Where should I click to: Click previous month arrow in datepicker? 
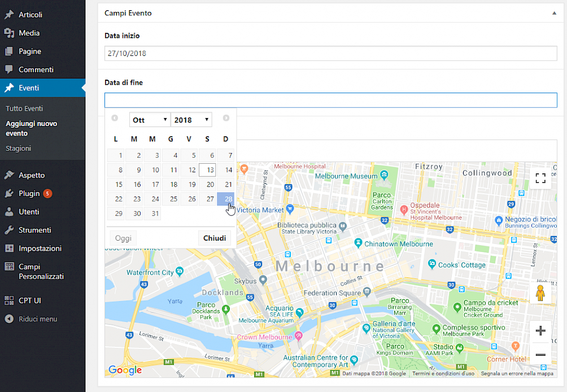(x=115, y=118)
